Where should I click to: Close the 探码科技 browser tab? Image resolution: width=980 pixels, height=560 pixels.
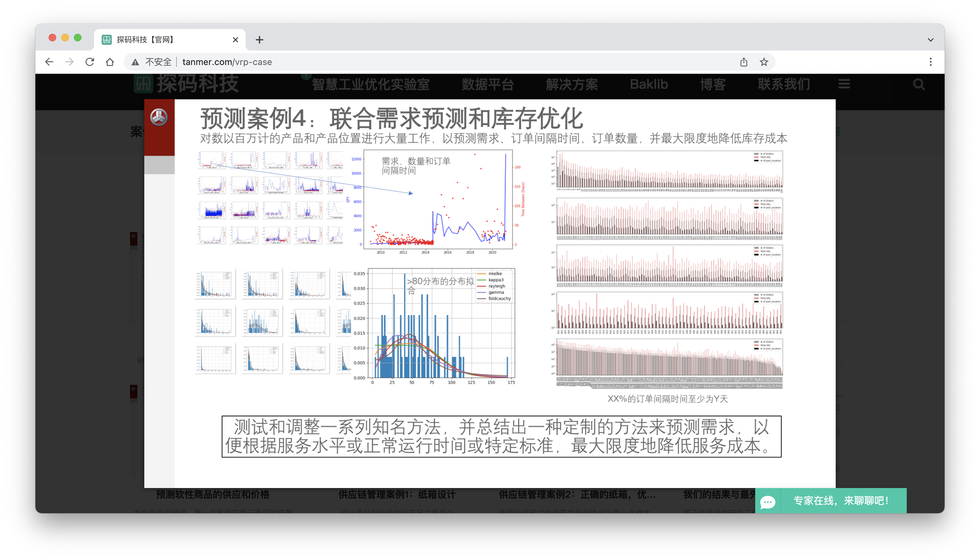coord(236,39)
